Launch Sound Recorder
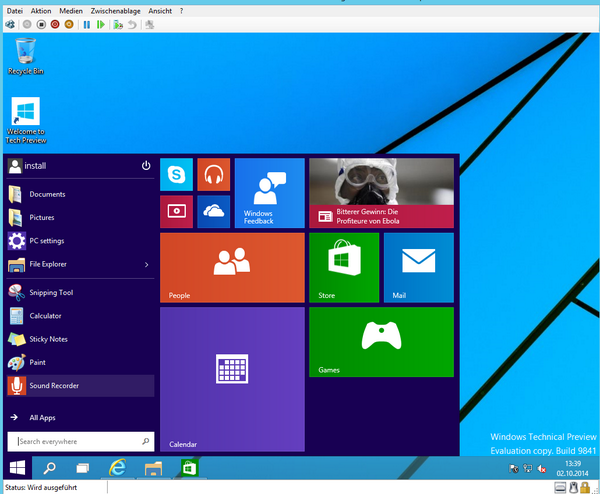The width and height of the screenshot is (600, 494). click(x=80, y=386)
